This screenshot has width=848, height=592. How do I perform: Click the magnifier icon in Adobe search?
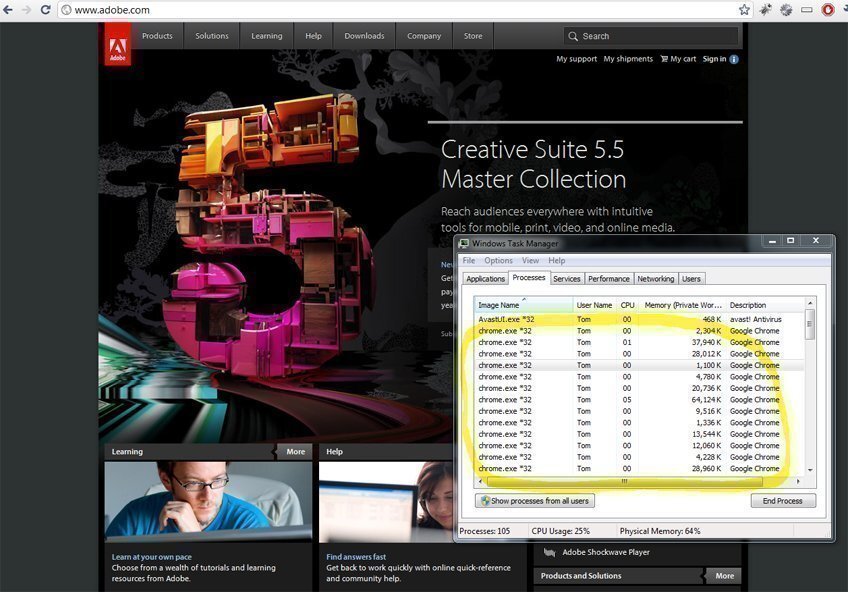(573, 36)
